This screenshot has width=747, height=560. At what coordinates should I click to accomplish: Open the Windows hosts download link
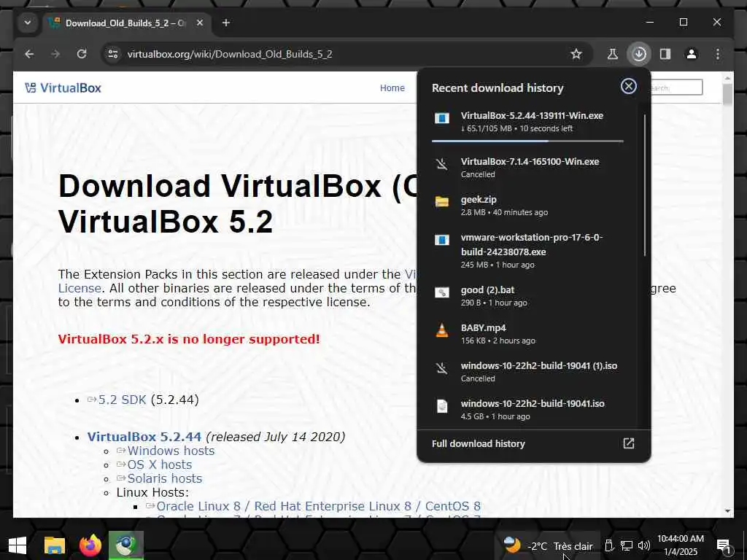171,451
